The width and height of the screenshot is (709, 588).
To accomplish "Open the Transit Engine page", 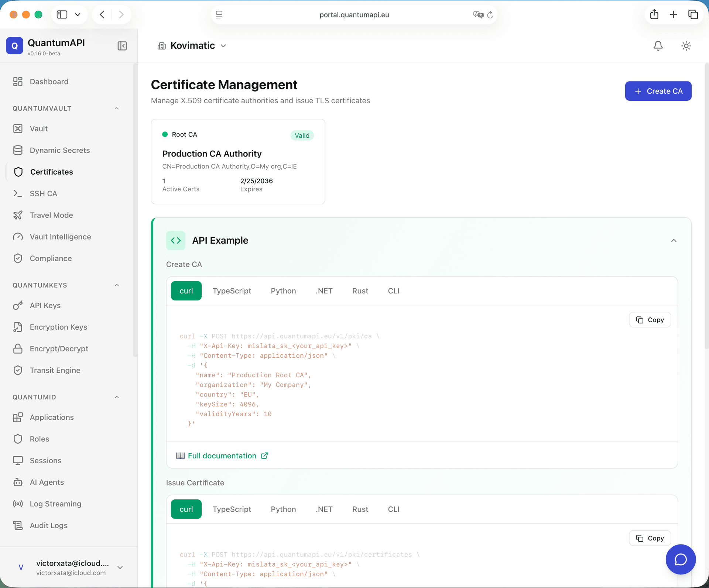I will click(55, 370).
